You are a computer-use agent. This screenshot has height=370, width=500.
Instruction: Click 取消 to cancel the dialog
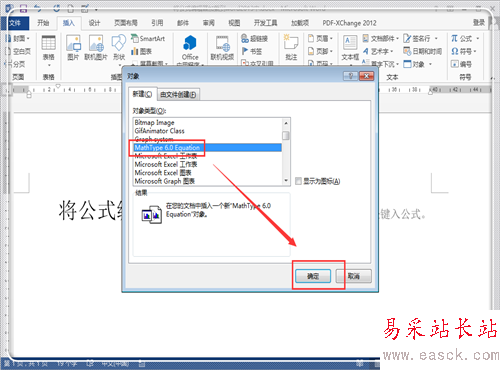354,276
